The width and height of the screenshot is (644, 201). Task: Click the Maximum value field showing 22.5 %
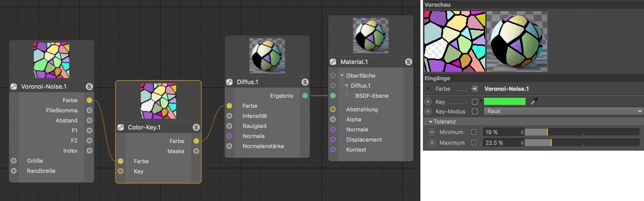click(x=504, y=143)
